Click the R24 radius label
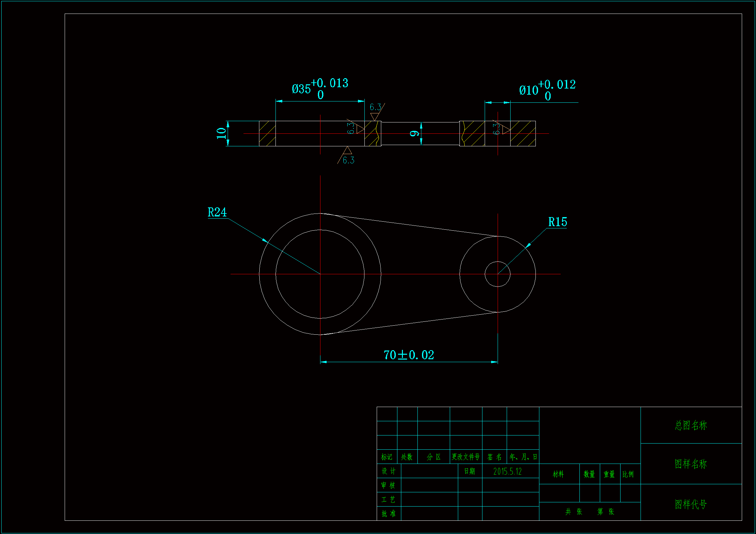Image resolution: width=756 pixels, height=534 pixels. [x=217, y=212]
